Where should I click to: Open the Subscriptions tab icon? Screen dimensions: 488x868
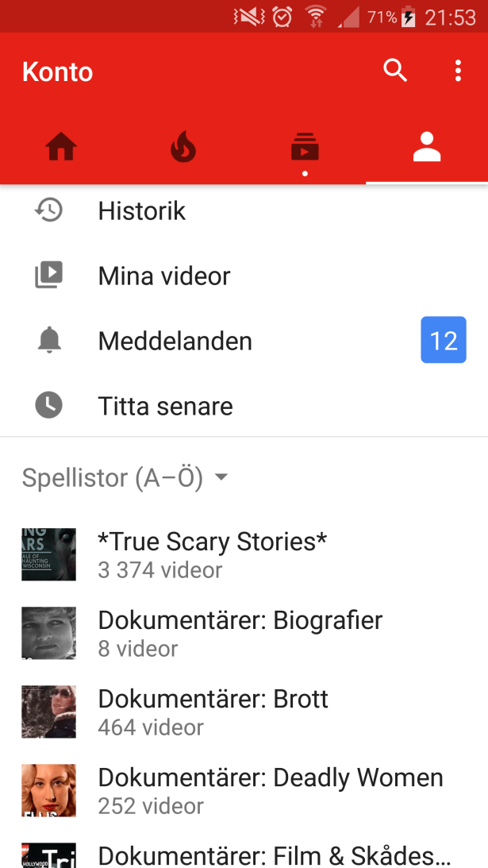click(305, 148)
